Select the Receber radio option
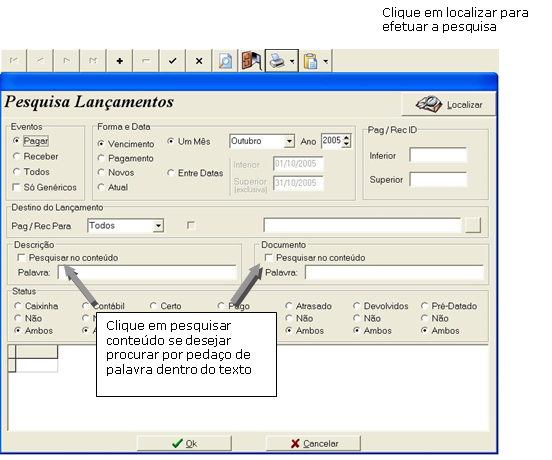This screenshot has width=552, height=460. 16,156
